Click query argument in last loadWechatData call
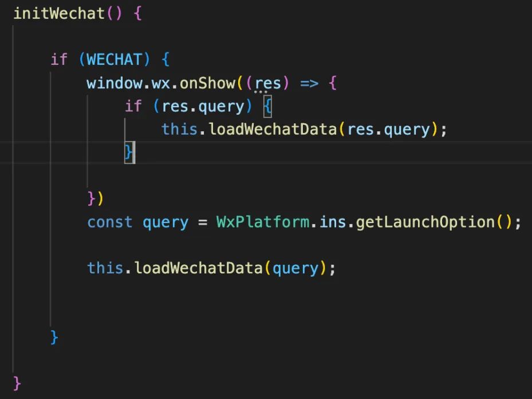 pos(295,269)
